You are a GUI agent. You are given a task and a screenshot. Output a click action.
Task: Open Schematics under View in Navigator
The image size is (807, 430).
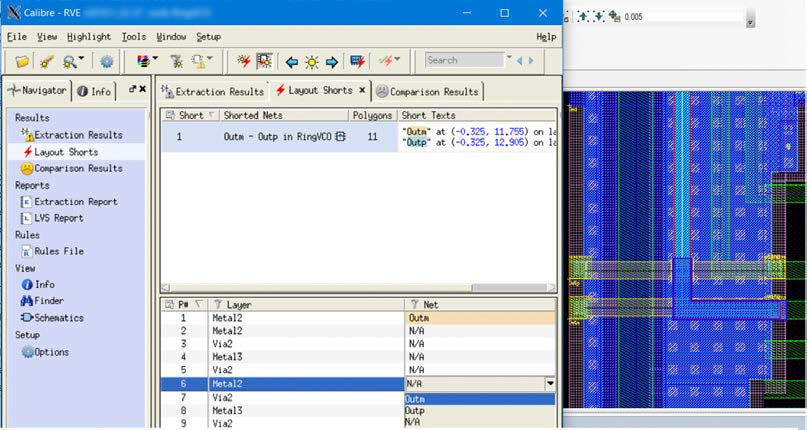click(x=52, y=318)
